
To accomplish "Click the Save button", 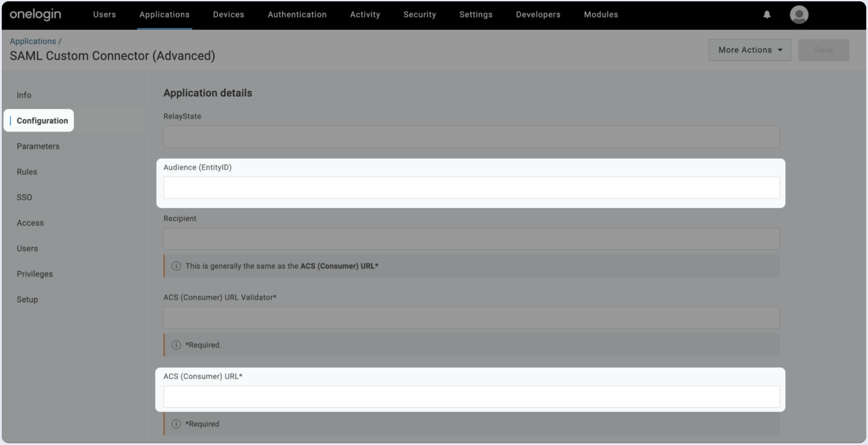I will click(823, 50).
